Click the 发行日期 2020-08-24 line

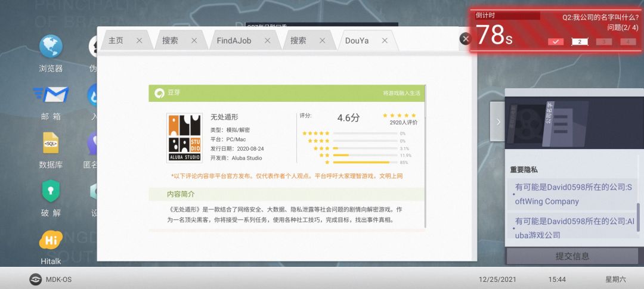[x=237, y=148]
